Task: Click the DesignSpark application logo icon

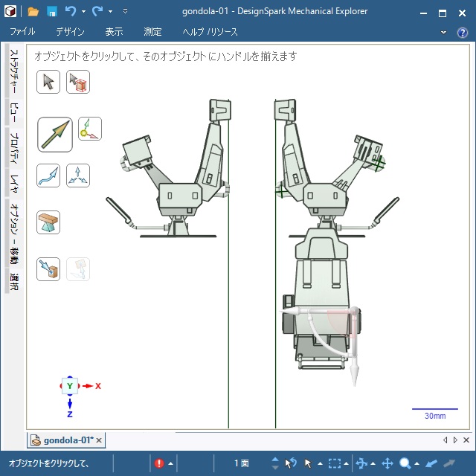Action: tap(10, 11)
